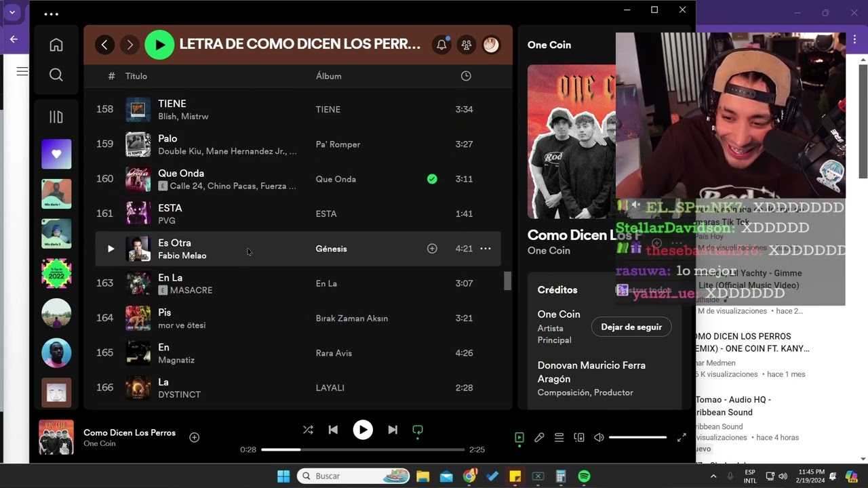Click Dejar de seguir button

tap(631, 327)
